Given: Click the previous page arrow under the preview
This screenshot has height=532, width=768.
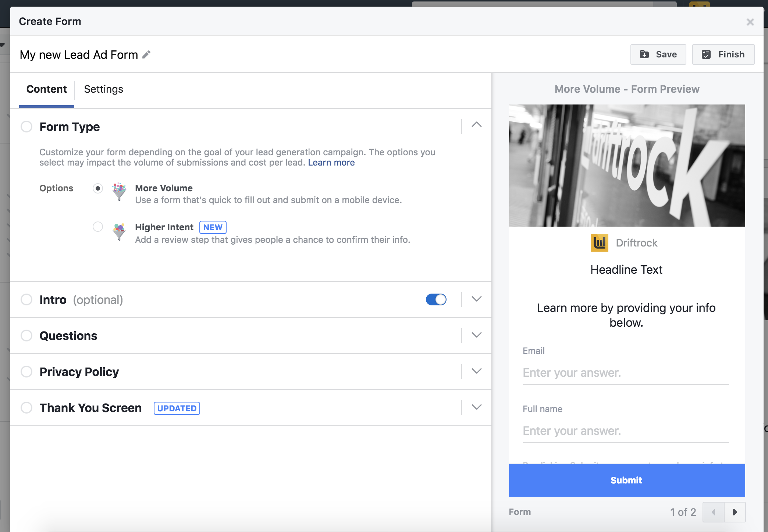Looking at the screenshot, I should coord(714,512).
